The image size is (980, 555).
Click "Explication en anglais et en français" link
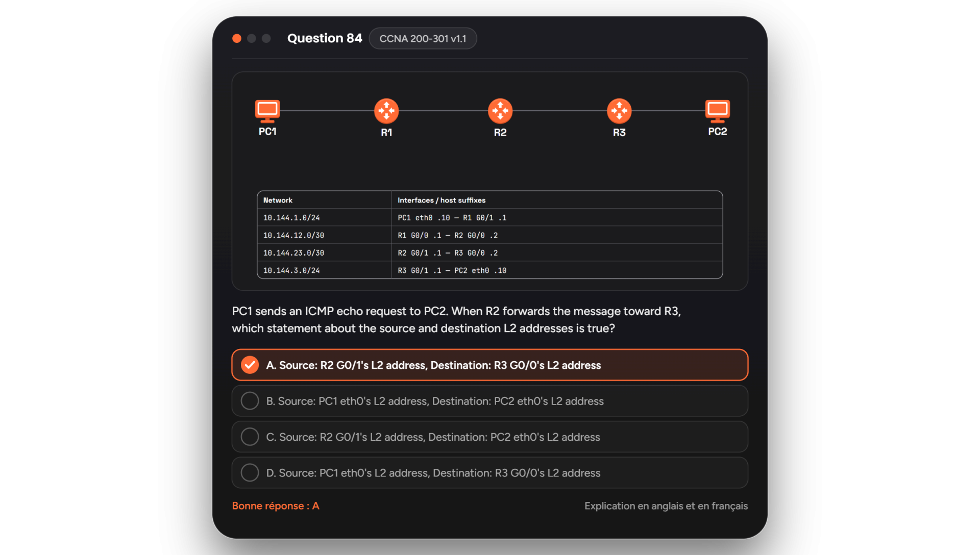[666, 506]
